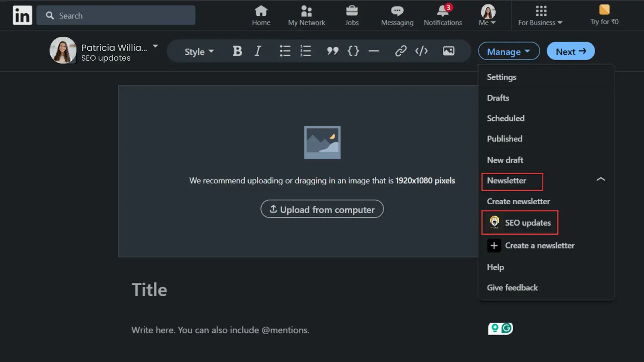Screen dimensions: 644x362
Task: Insert a bulleted list
Action: (285, 51)
